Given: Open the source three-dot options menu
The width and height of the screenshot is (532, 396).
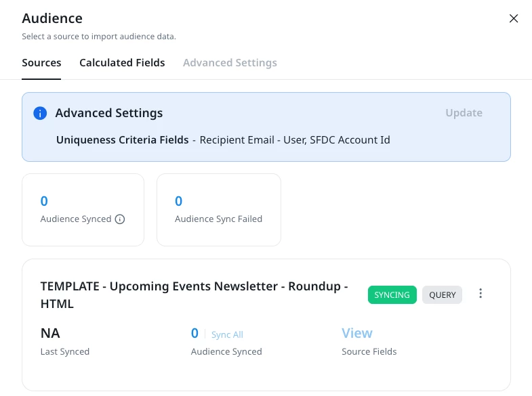Looking at the screenshot, I should 480,294.
